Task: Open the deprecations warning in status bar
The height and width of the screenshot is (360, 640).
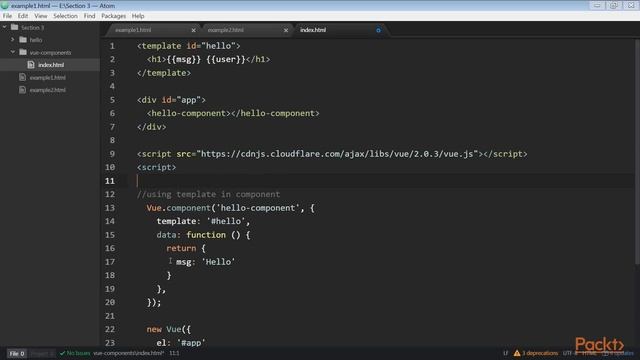Action: pos(536,353)
